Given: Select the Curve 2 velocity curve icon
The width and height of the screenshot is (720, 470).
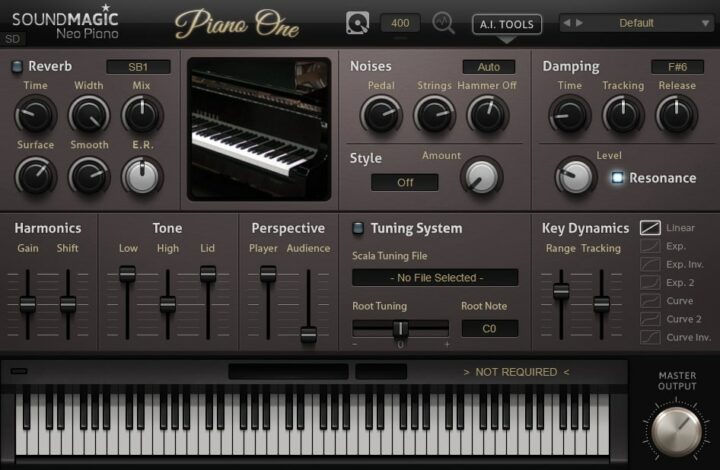Looking at the screenshot, I should (x=650, y=319).
